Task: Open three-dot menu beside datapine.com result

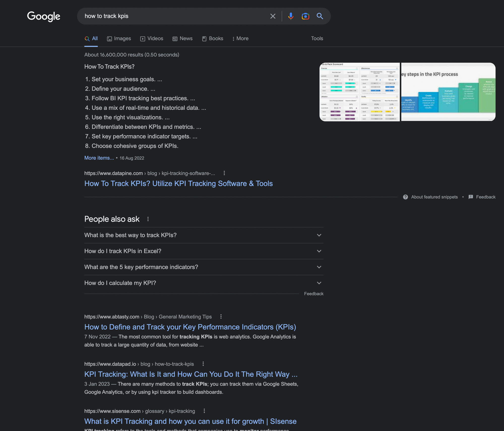Action: (224, 173)
